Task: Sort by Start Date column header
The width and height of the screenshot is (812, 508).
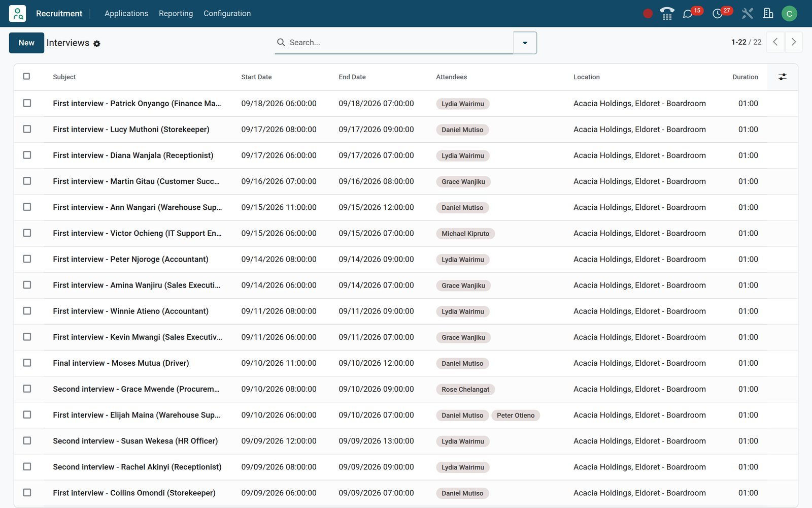Action: click(x=256, y=77)
